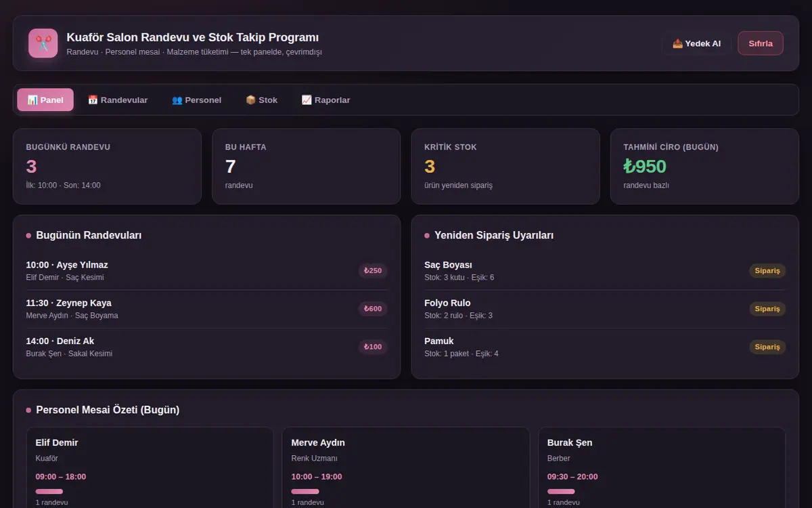Click the scissors salon logo icon
This screenshot has width=812, height=508.
pyautogui.click(x=43, y=43)
